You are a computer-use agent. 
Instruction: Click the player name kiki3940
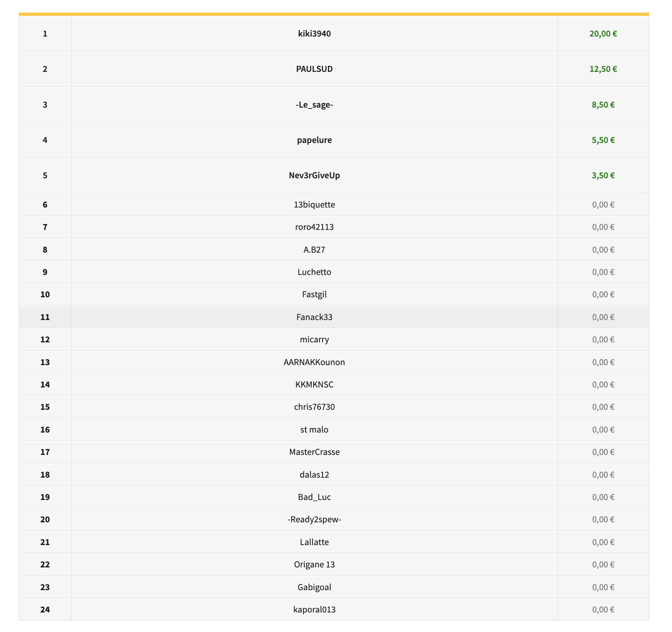pyautogui.click(x=314, y=34)
